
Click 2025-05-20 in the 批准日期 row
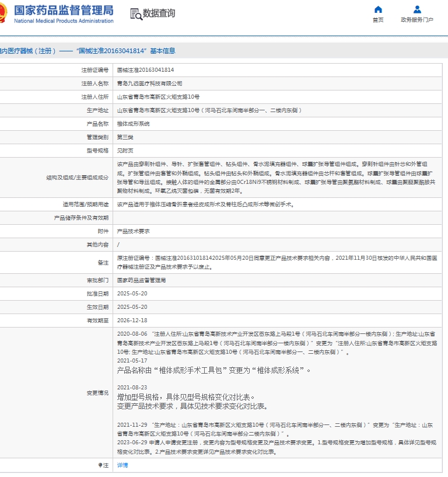point(132,294)
